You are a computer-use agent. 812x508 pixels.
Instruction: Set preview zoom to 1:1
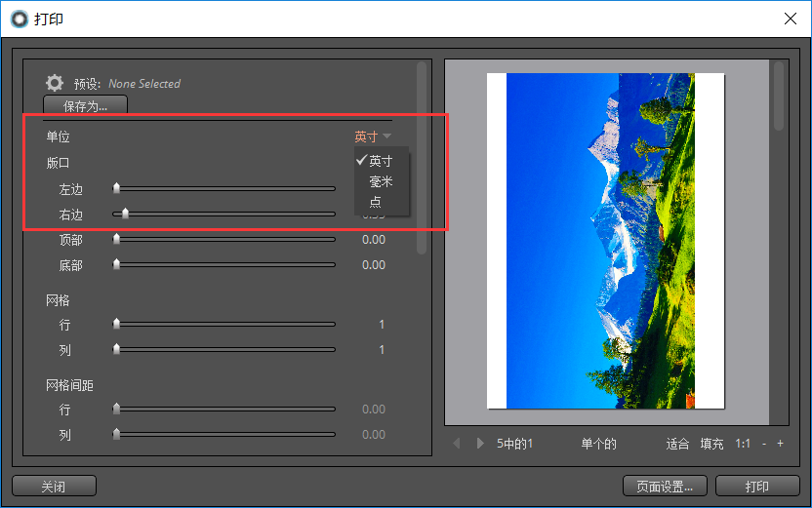[x=743, y=444]
